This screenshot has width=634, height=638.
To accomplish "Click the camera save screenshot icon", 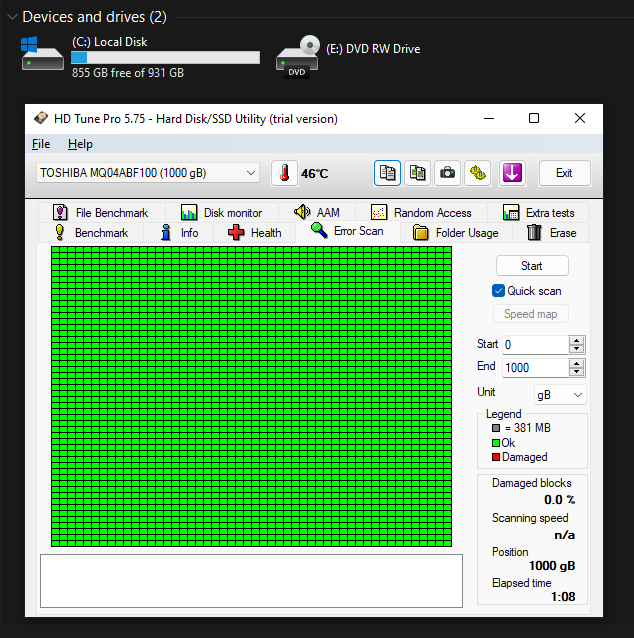I will [x=448, y=173].
